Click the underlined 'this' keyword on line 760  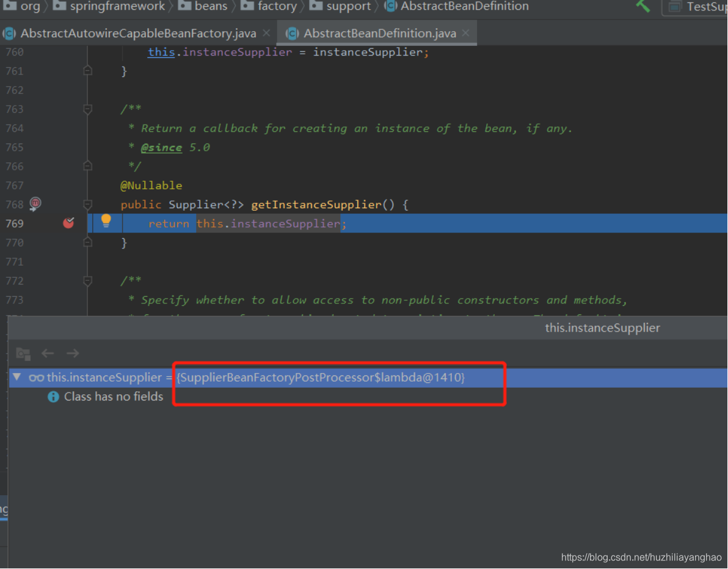161,52
